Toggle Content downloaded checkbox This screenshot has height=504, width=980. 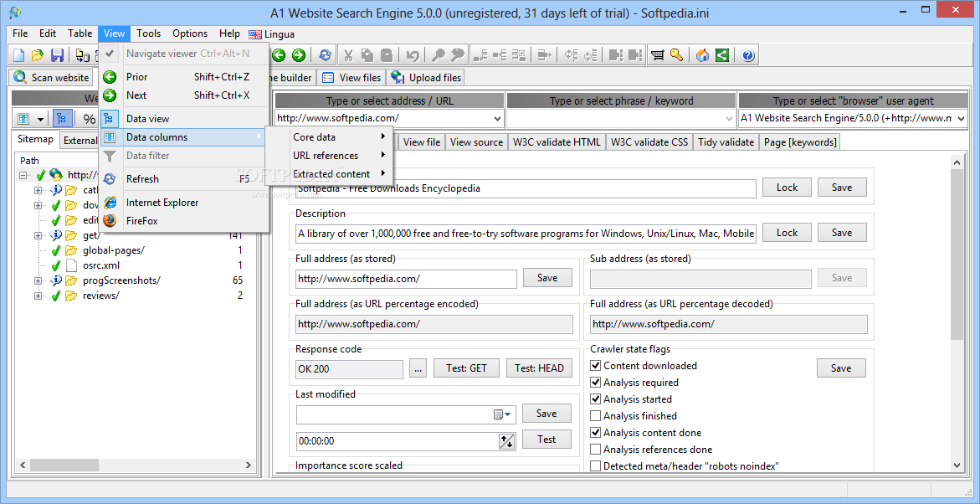(x=596, y=366)
